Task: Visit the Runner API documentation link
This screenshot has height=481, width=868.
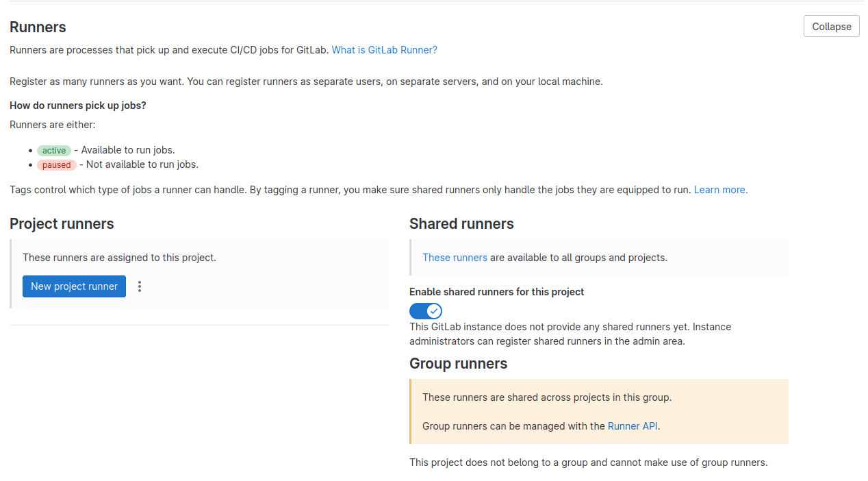Action: 633,426
